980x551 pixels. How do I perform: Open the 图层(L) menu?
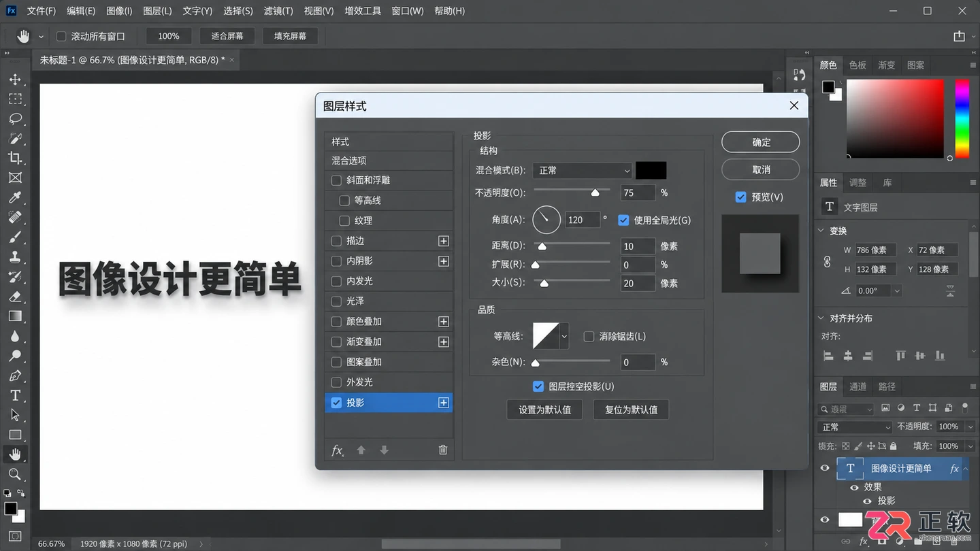(x=158, y=11)
